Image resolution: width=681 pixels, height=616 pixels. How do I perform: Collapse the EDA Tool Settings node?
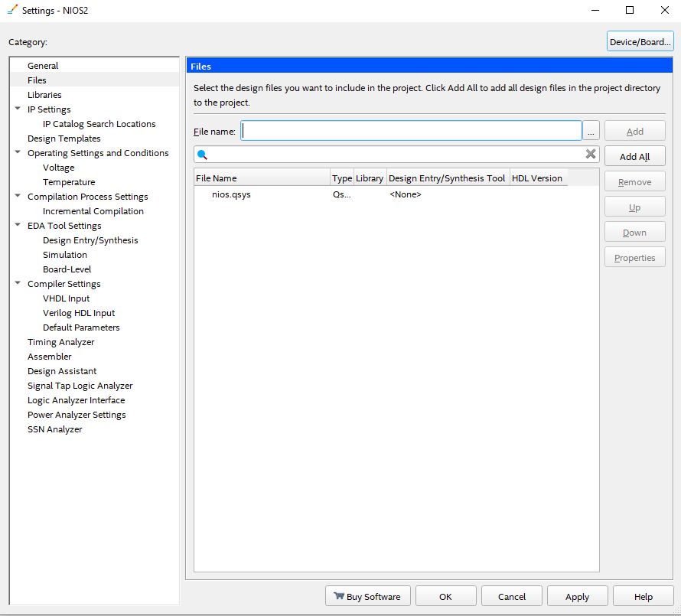(18, 225)
